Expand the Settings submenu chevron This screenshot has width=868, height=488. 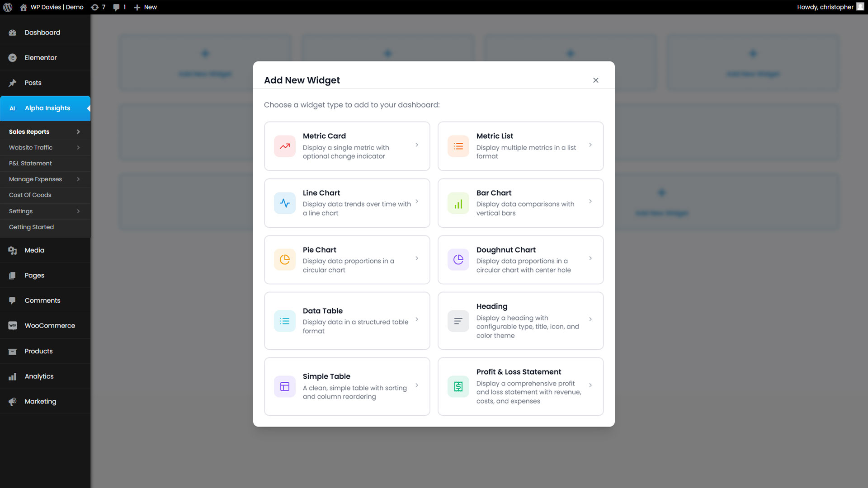78,211
